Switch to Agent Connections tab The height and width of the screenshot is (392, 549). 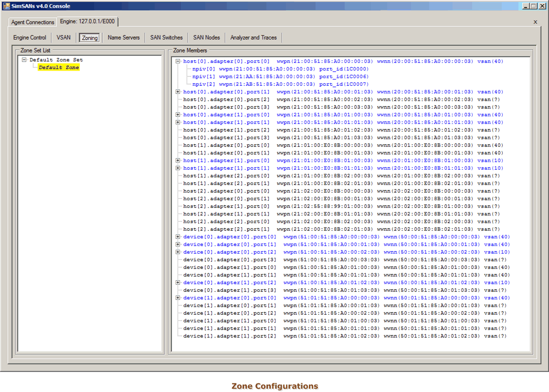pyautogui.click(x=33, y=22)
